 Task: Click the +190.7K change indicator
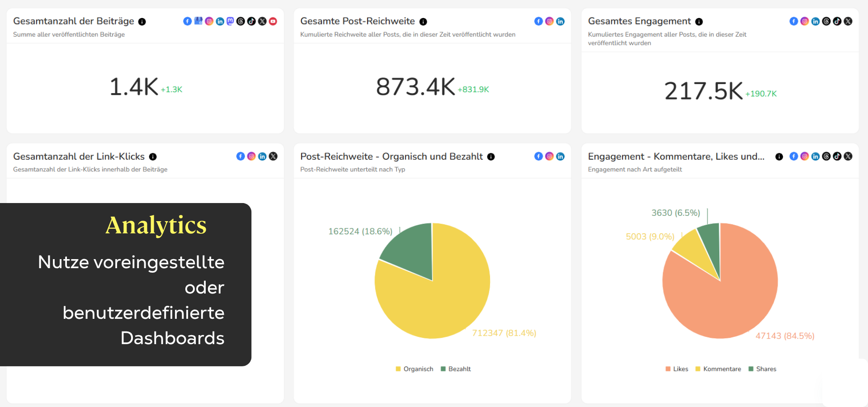click(x=761, y=94)
